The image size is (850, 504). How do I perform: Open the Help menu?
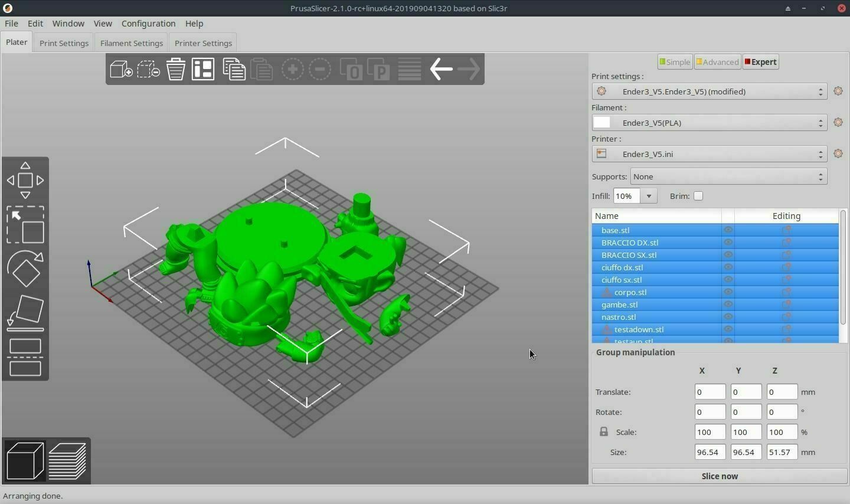tap(194, 24)
